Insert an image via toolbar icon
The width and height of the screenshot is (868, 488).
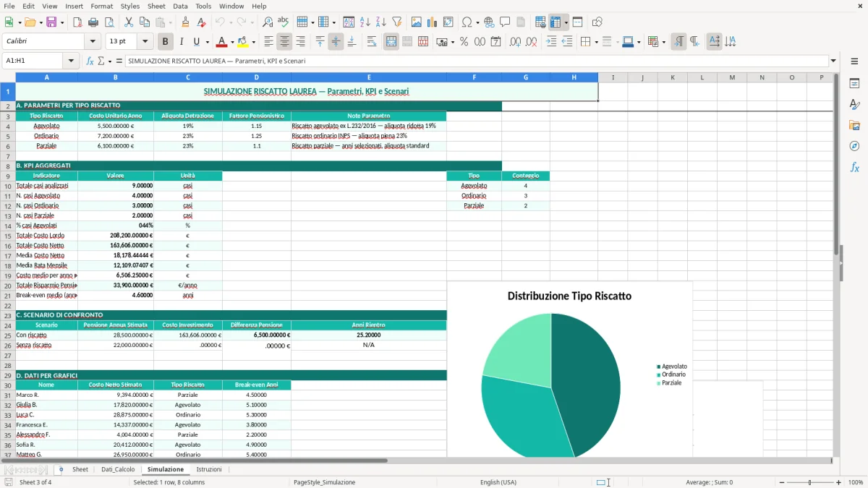coord(417,22)
